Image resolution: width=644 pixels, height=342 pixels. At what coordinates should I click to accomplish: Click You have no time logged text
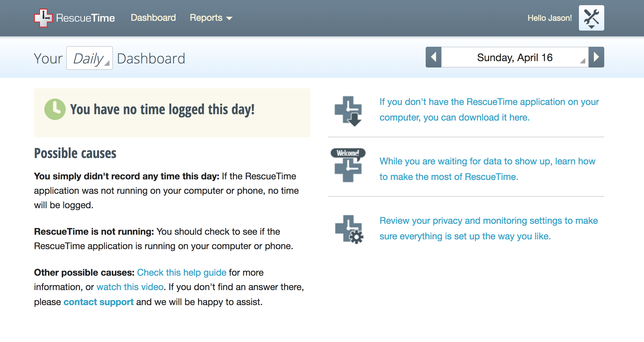pyautogui.click(x=162, y=110)
